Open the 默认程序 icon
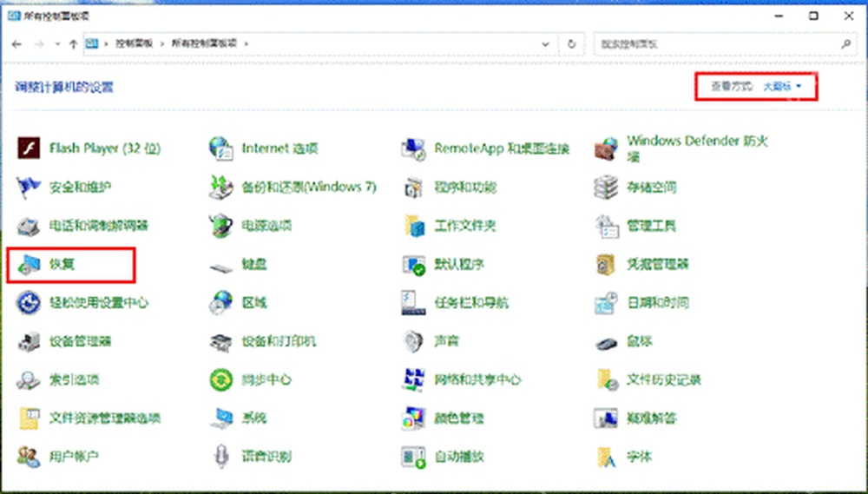This screenshot has width=868, height=494. tap(413, 264)
